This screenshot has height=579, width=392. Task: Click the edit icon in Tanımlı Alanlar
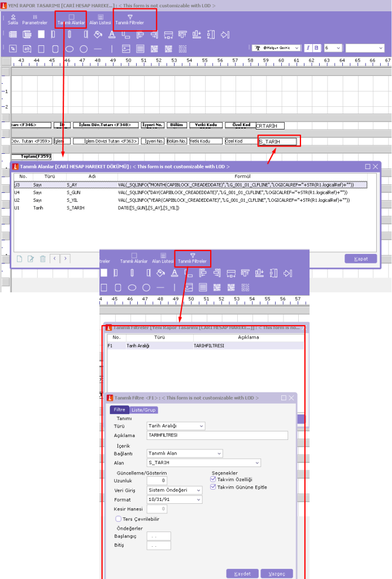coord(31,259)
